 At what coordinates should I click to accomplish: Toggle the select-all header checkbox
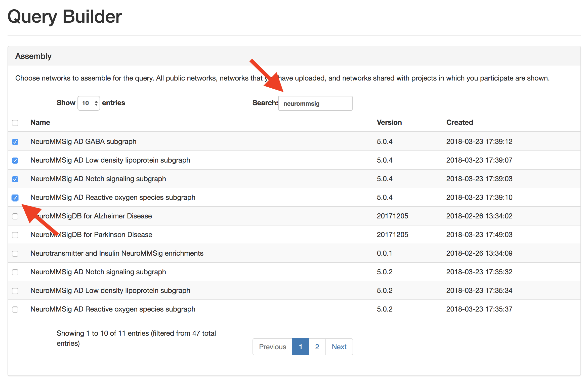(x=15, y=123)
